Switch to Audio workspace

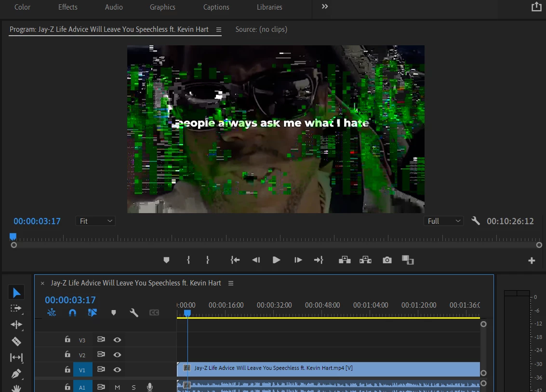(114, 7)
